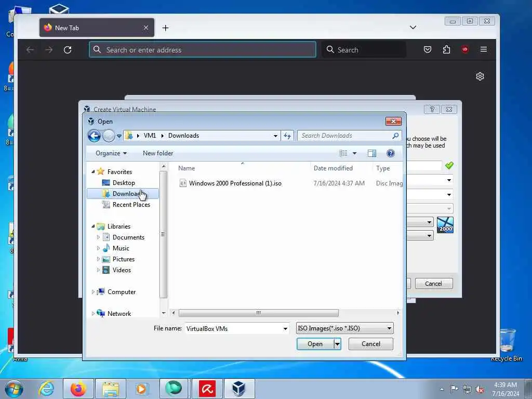
Task: Cancel the Open dialog
Action: 371,344
